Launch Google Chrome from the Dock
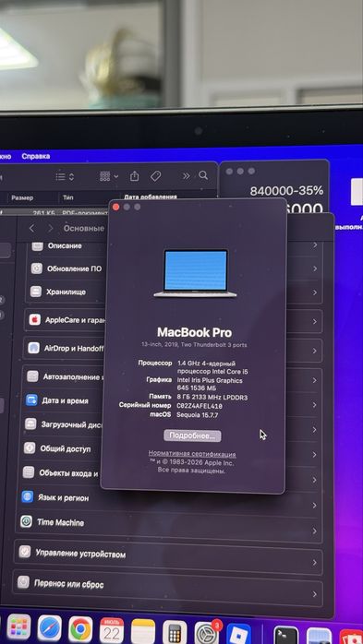Viewport: 363px width, 644px height. (80, 629)
